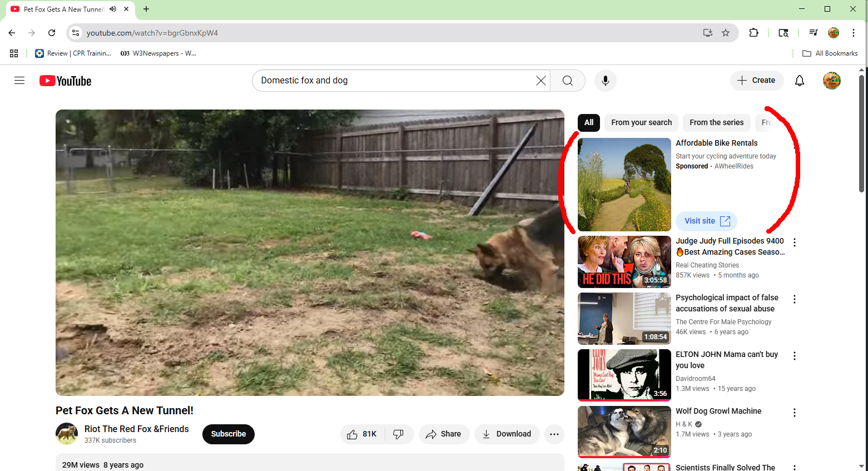
Task: Open the Chrome apps grid shortcut
Action: pyautogui.click(x=14, y=53)
